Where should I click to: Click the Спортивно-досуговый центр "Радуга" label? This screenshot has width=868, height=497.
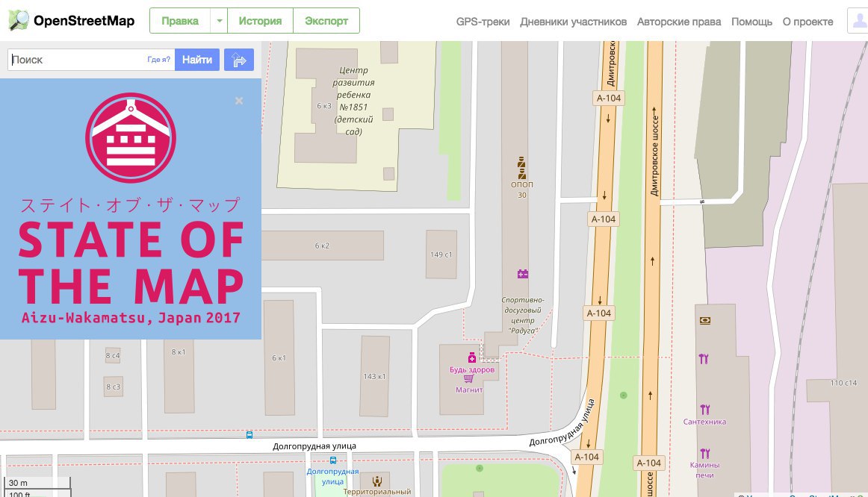pyautogui.click(x=523, y=315)
